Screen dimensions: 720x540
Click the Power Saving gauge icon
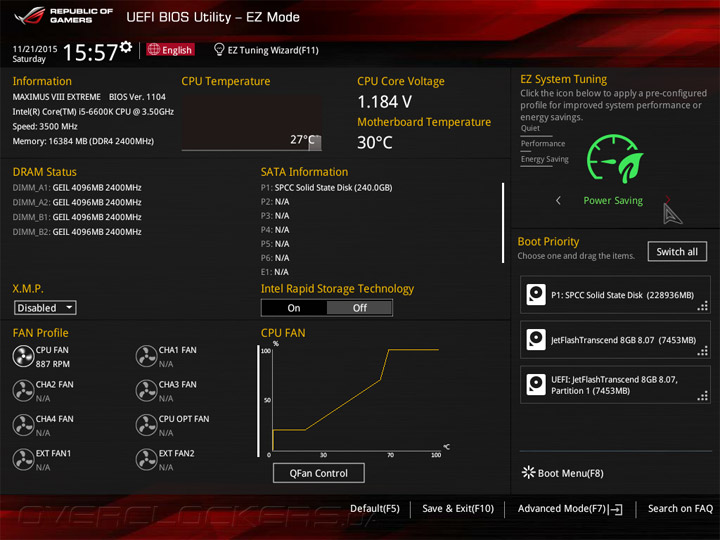[x=615, y=158]
